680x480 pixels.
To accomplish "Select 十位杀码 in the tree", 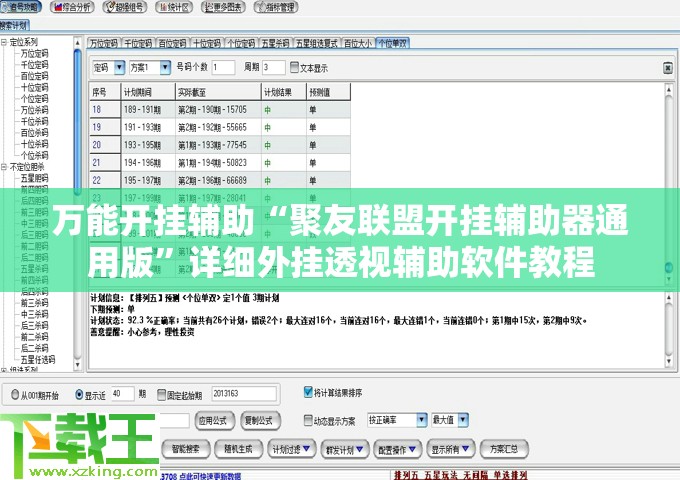I will pos(34,144).
